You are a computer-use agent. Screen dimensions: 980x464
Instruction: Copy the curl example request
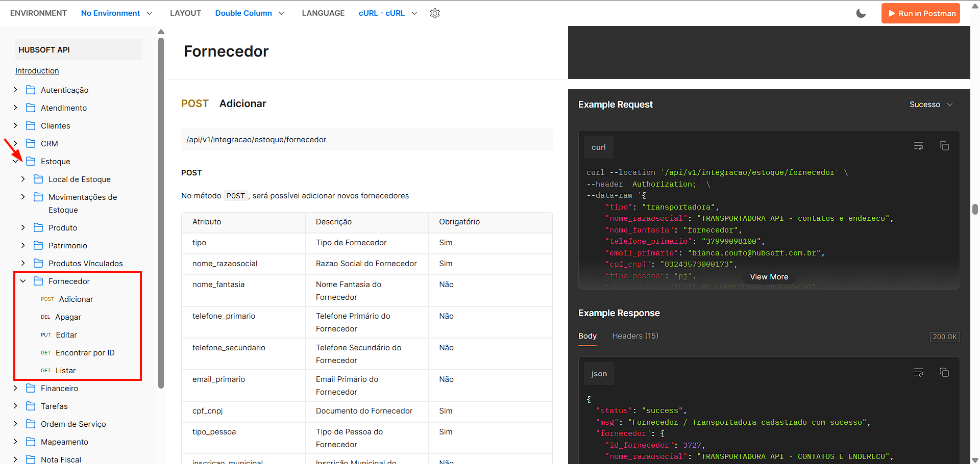944,146
